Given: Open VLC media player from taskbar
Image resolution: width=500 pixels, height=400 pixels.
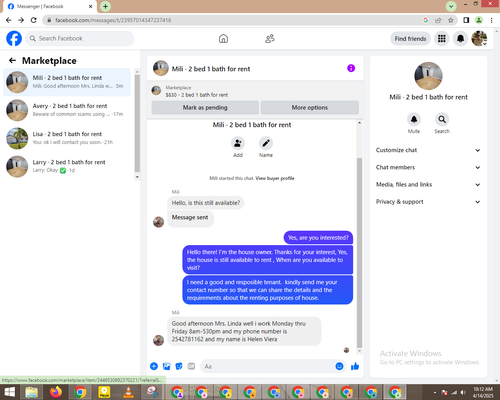Looking at the screenshot, I should tap(128, 392).
